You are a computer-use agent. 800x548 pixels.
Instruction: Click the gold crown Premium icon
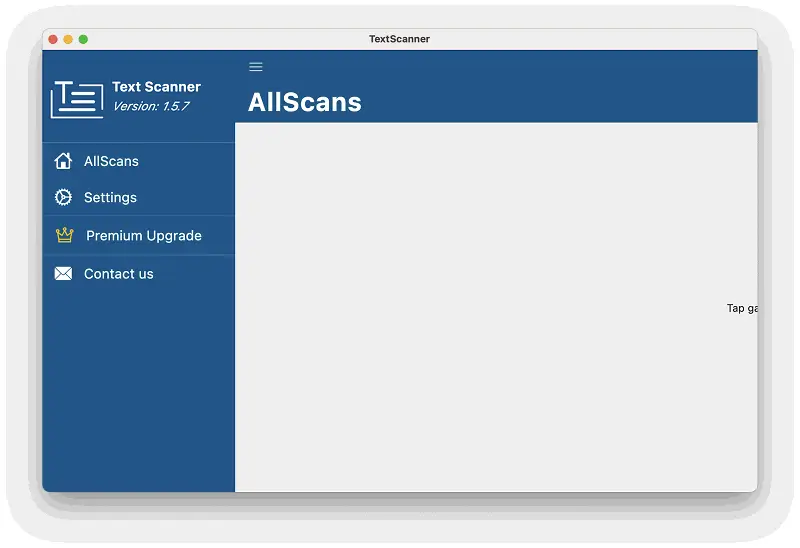[65, 235]
